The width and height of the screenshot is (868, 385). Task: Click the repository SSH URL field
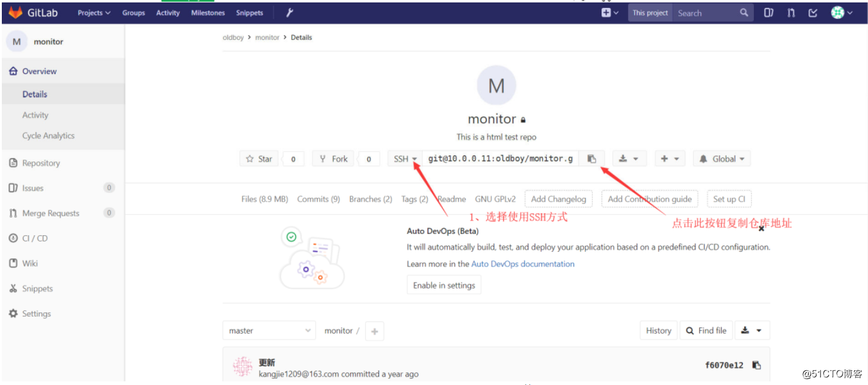[x=500, y=159]
